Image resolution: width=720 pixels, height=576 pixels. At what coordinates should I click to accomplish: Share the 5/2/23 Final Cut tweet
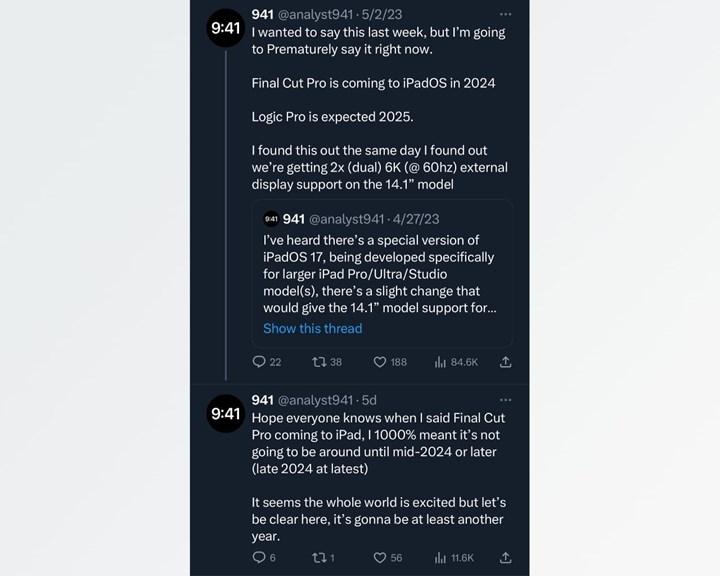tap(505, 361)
